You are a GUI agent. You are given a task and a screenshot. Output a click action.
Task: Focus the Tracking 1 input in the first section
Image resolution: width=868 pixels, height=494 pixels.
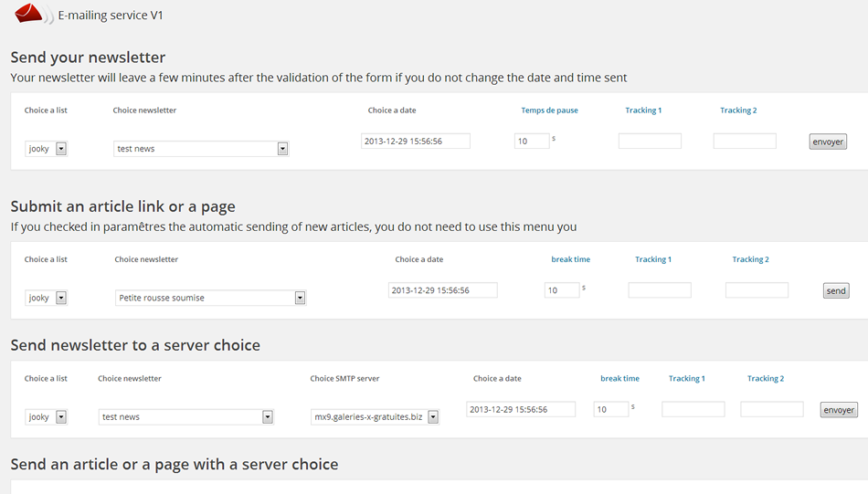click(650, 141)
